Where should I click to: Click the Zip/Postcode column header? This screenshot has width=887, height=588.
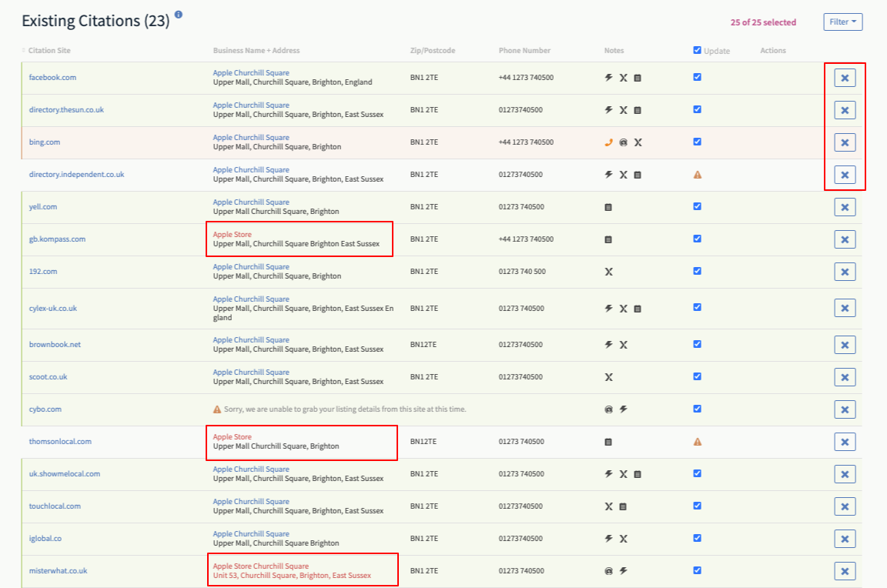(x=433, y=50)
